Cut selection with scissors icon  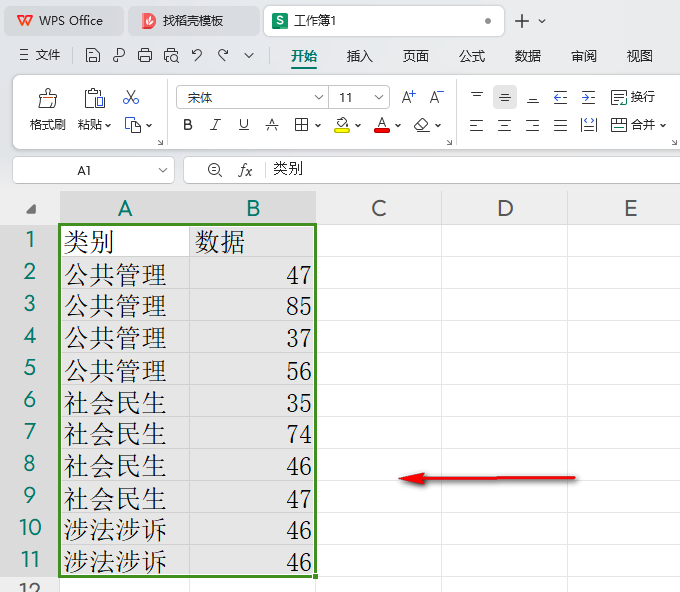coord(131,98)
